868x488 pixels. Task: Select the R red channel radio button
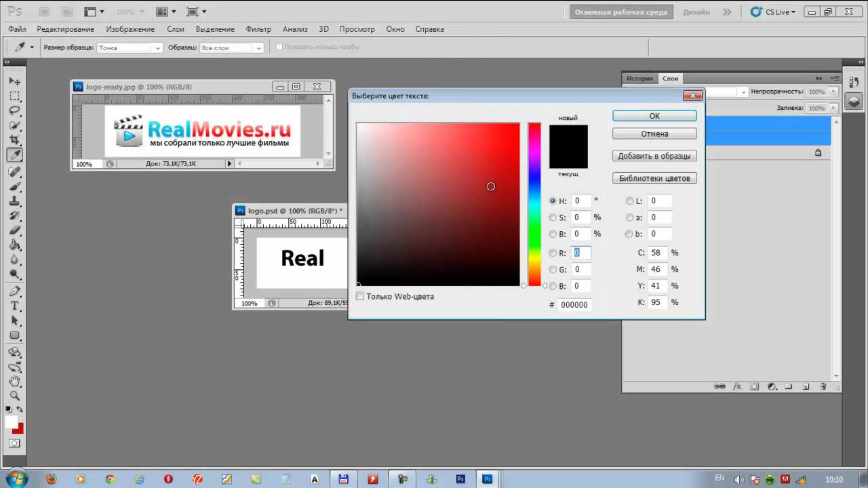pos(553,253)
